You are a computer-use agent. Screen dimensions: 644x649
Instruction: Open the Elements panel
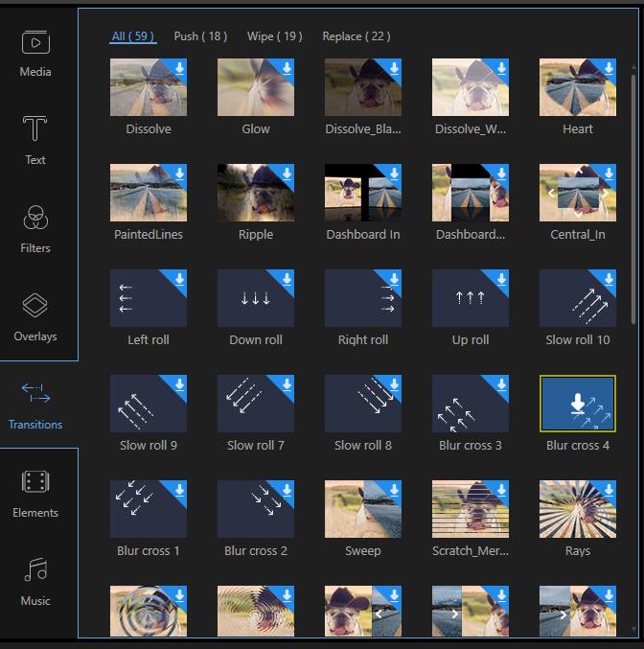[35, 494]
